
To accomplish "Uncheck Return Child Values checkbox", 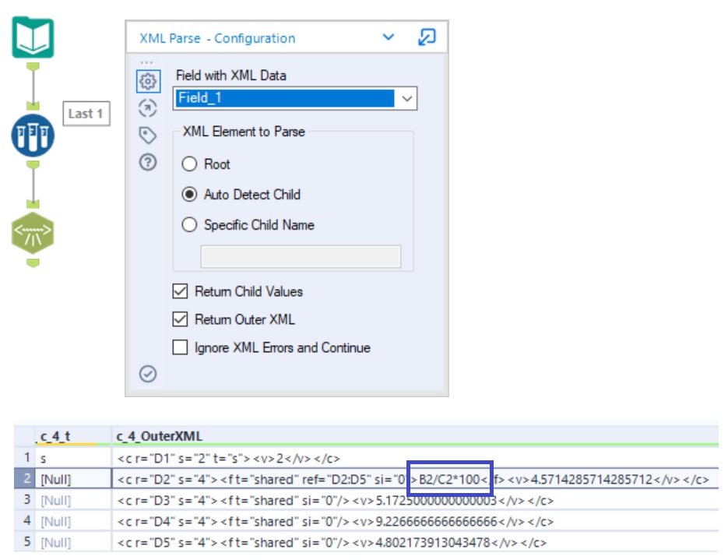I will (x=180, y=291).
